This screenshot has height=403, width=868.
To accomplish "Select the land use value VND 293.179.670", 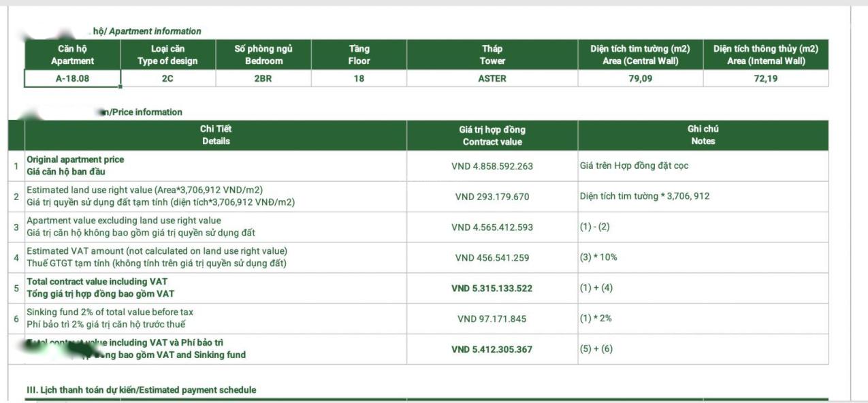I will click(492, 197).
